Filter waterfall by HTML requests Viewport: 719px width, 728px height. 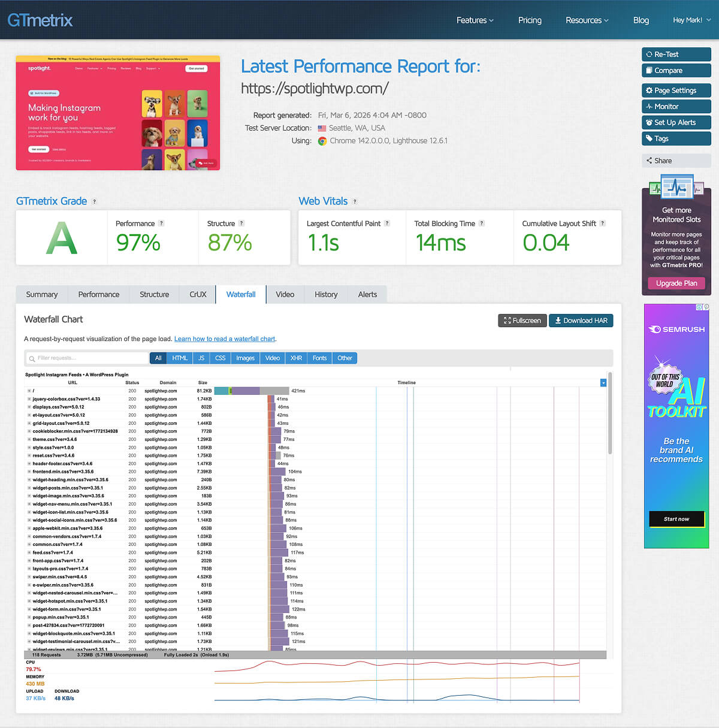(x=180, y=358)
